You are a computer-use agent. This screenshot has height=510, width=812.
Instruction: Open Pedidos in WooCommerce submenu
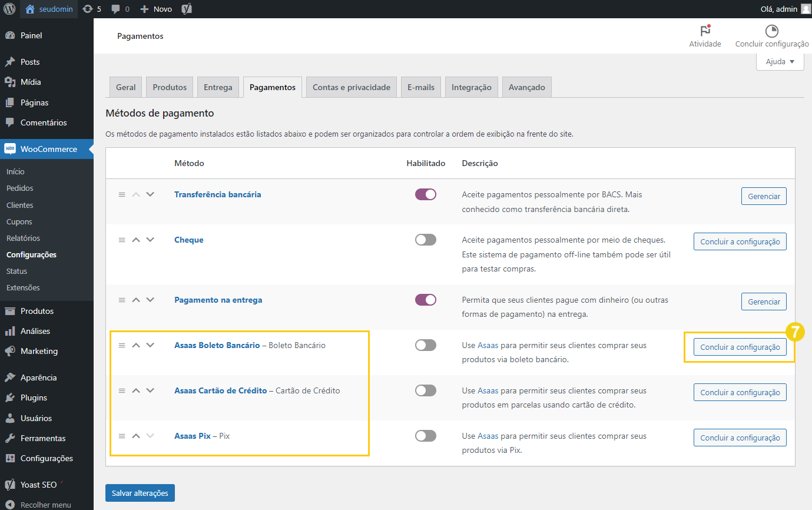coord(20,188)
